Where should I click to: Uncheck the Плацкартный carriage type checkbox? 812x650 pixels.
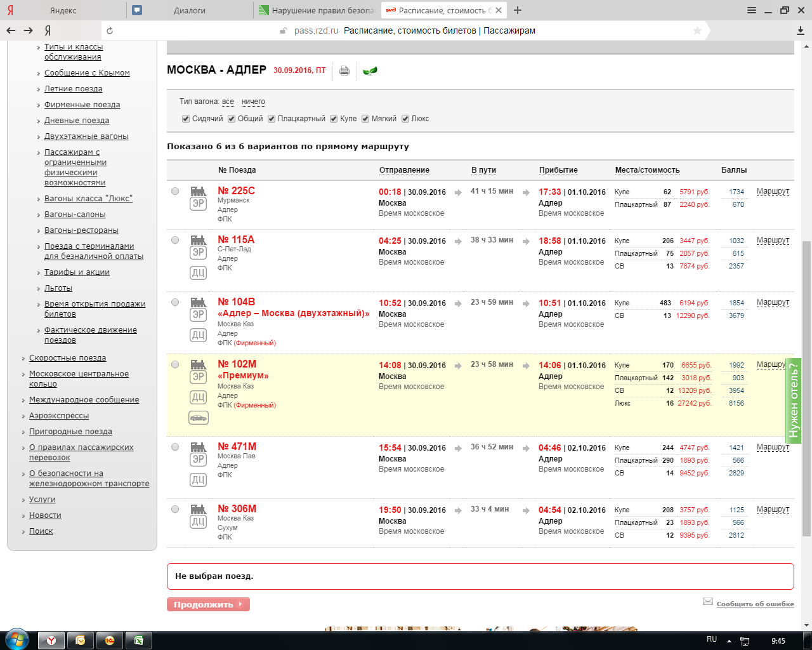272,119
